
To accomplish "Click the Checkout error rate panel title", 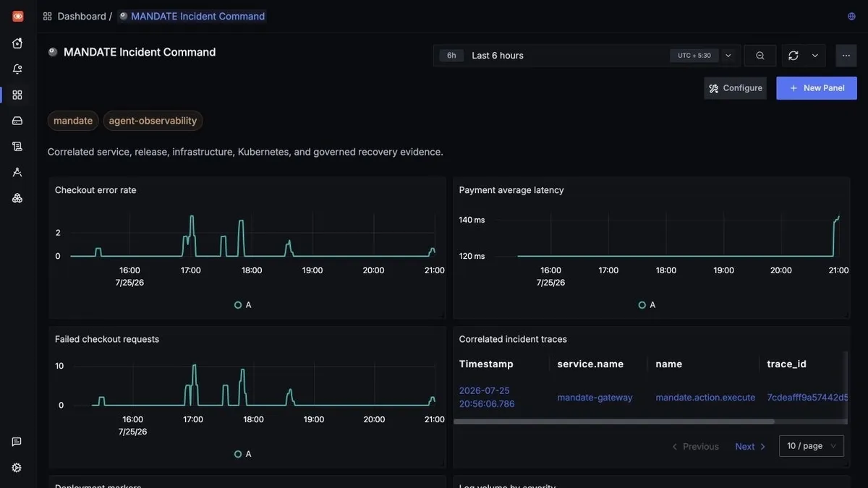I will click(x=95, y=190).
